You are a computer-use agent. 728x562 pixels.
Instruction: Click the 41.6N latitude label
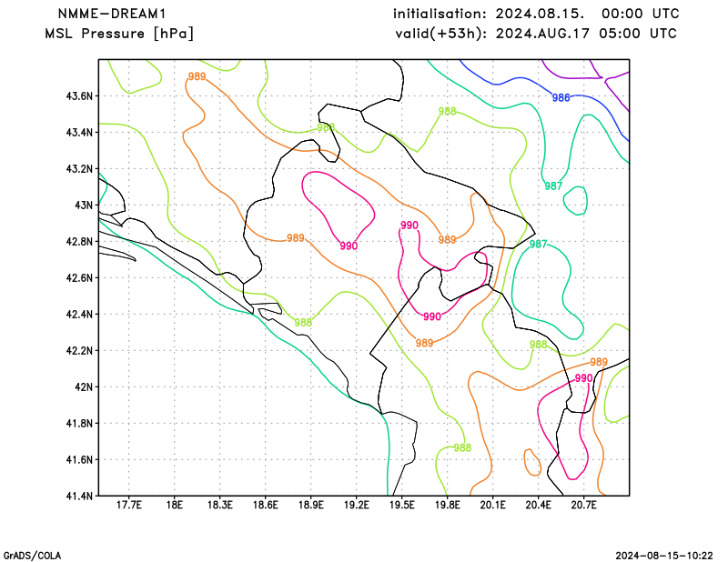click(79, 459)
